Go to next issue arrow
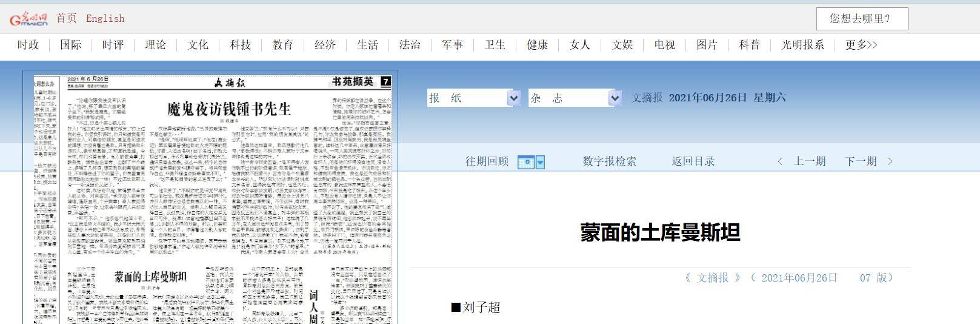Image resolution: width=980 pixels, height=324 pixels. tap(890, 161)
